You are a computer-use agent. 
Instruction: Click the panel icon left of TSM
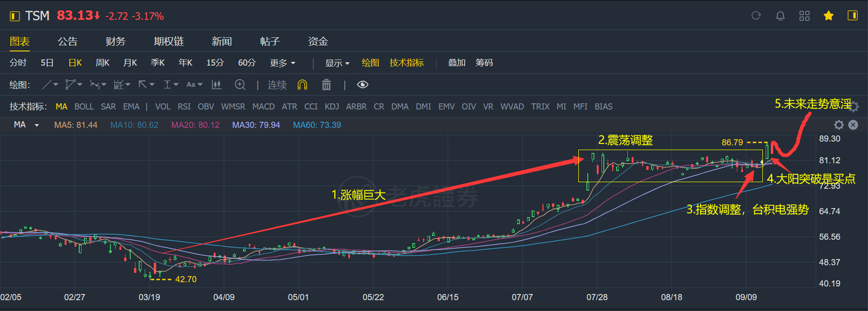click(15, 16)
